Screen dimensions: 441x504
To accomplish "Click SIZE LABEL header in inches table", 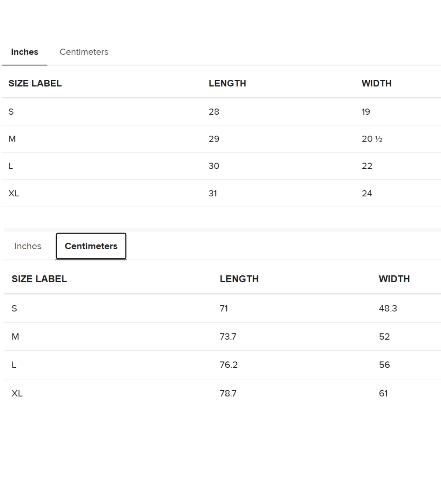I will 35,83.
